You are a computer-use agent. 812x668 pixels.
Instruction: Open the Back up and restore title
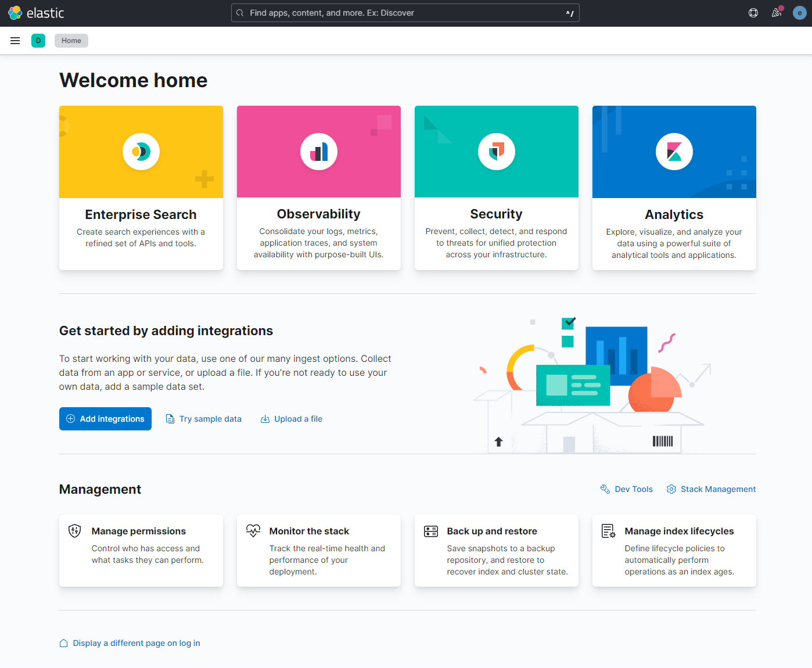(492, 531)
